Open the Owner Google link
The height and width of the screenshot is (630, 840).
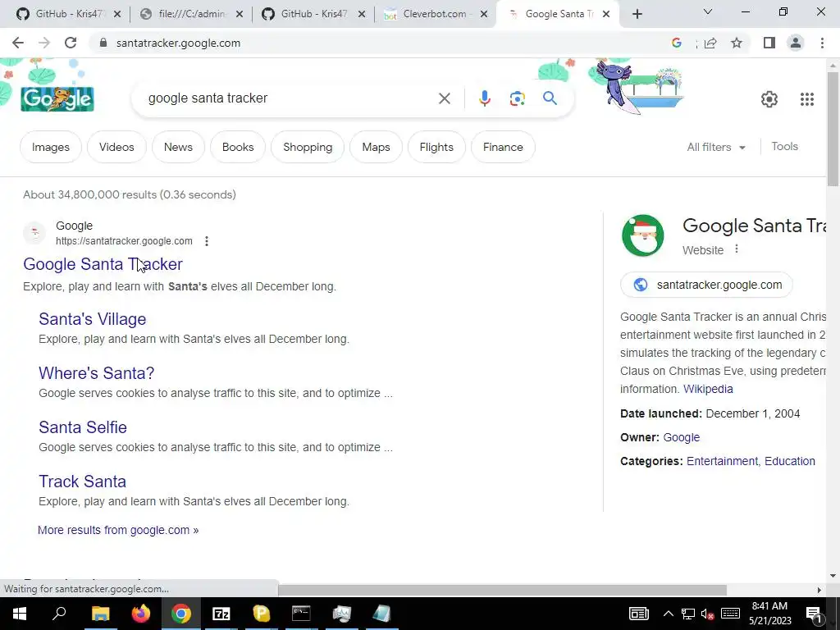pos(682,437)
